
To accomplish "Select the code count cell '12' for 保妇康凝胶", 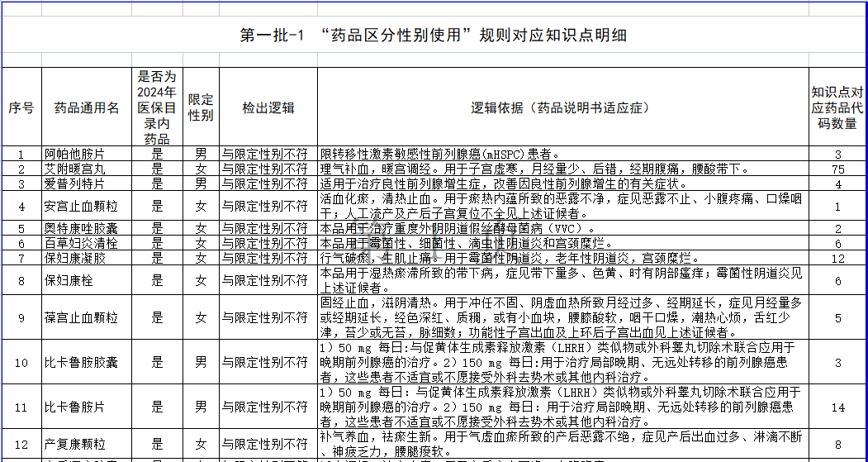I will (837, 258).
